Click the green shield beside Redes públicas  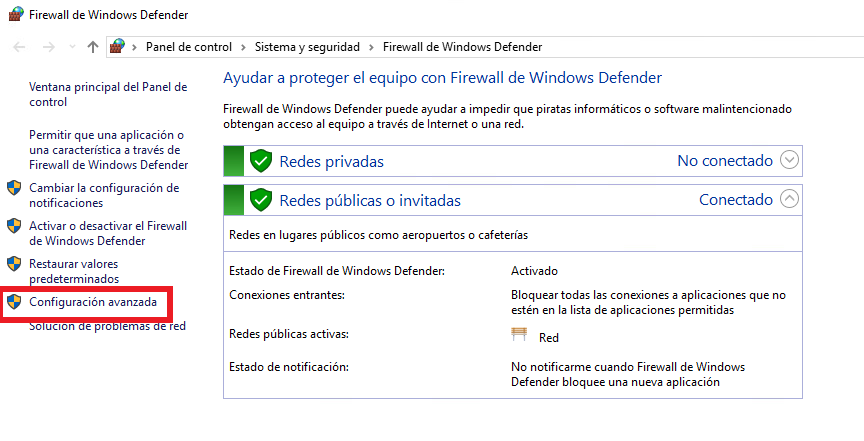(261, 200)
